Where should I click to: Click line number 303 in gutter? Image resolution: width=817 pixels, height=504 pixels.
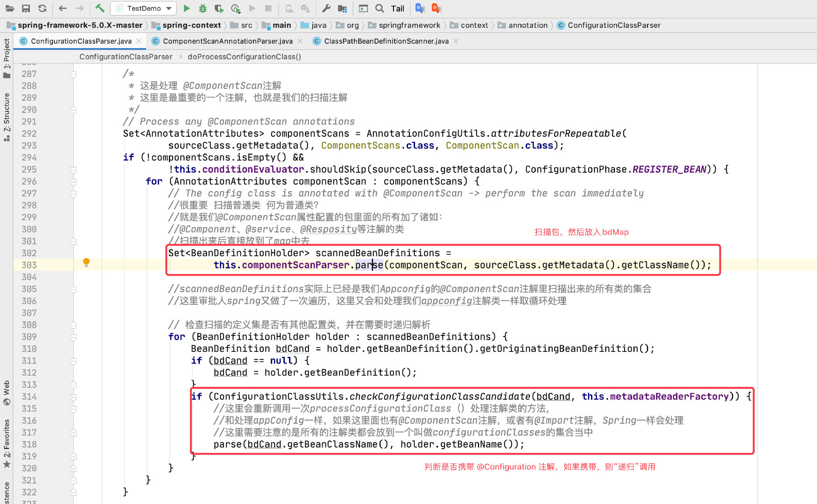[29, 265]
